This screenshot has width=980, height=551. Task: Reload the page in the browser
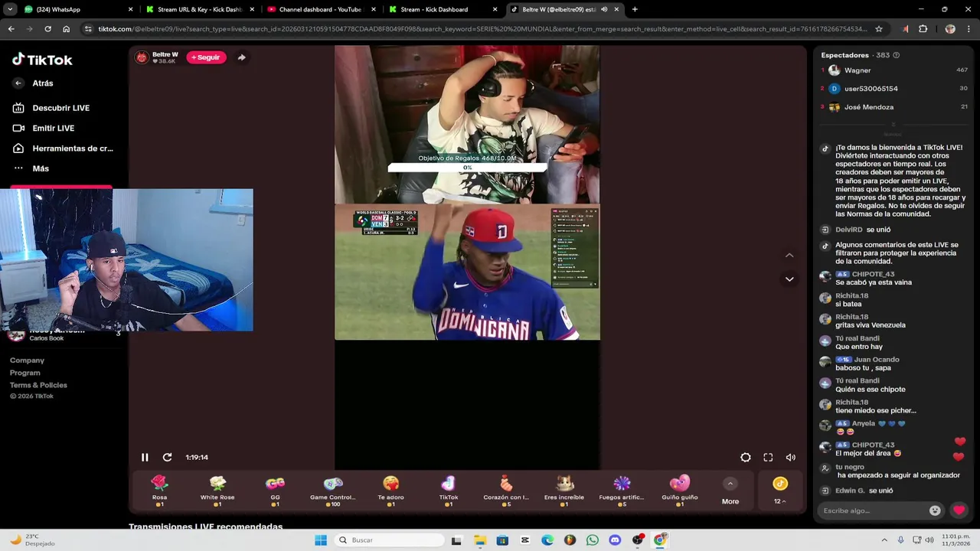tap(47, 29)
